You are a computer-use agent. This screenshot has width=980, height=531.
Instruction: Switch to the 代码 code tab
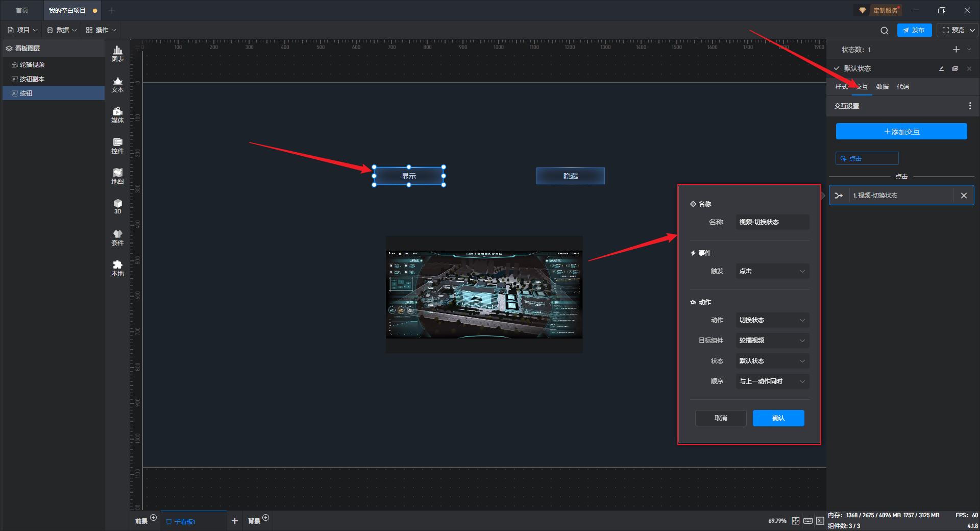click(903, 87)
